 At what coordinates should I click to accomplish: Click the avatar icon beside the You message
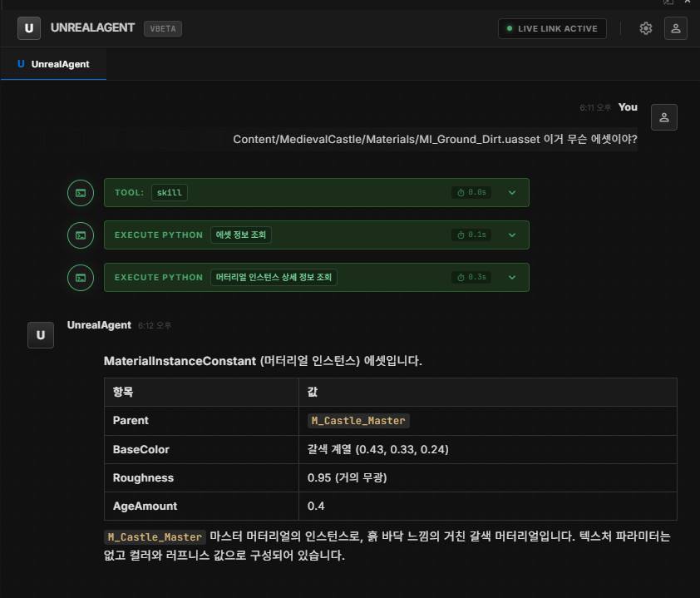(663, 117)
